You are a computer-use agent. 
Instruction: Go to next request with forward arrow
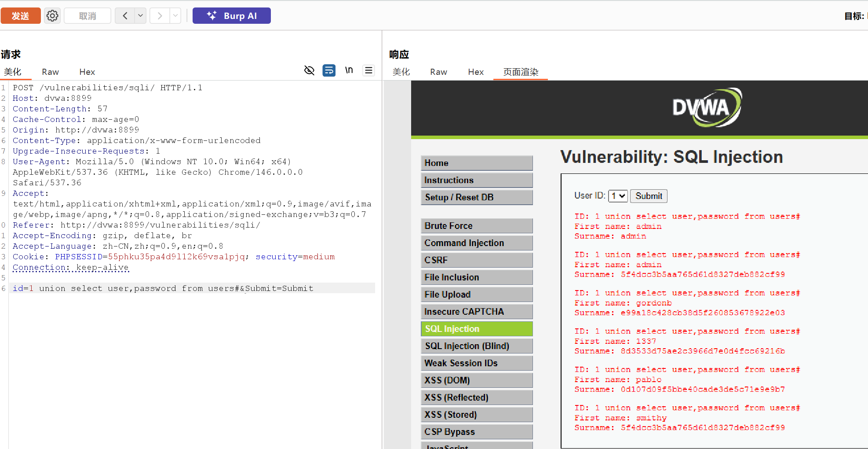pos(160,16)
